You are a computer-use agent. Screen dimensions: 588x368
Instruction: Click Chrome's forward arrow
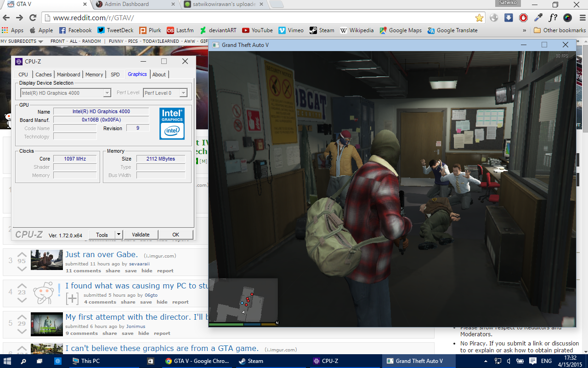coord(19,18)
